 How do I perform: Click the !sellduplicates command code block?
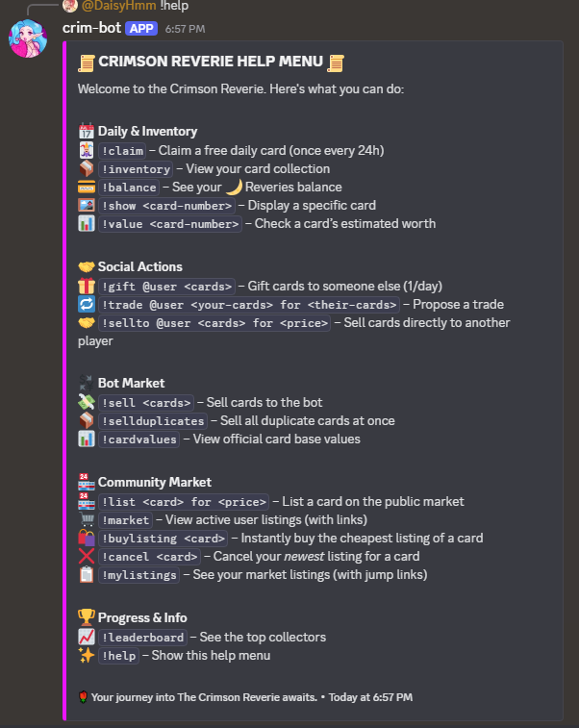click(x=153, y=421)
